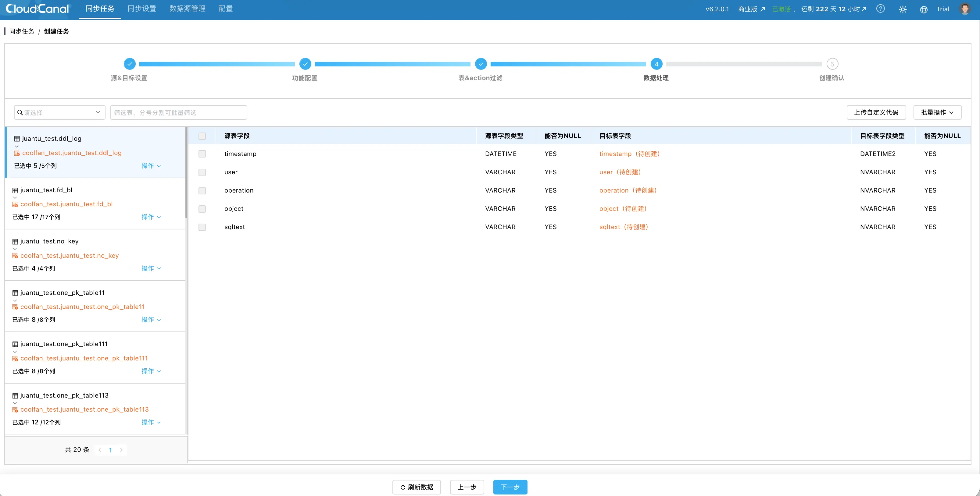
Task: Toggle the select-all header checkbox
Action: (202, 136)
